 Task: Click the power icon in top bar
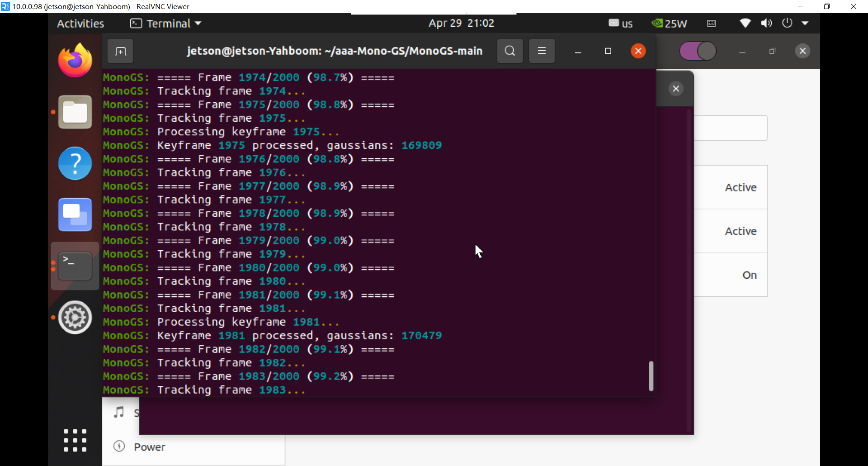click(x=787, y=23)
